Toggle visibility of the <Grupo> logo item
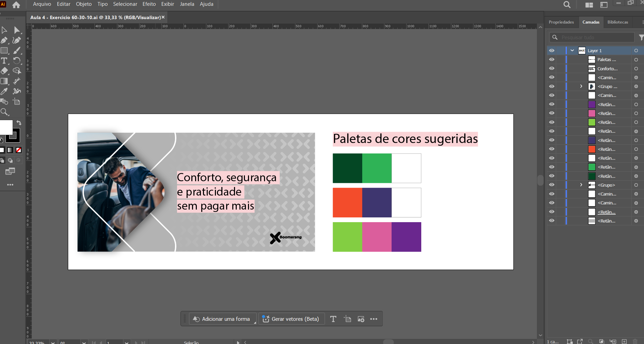Viewport: 644px width, 344px height. [552, 185]
